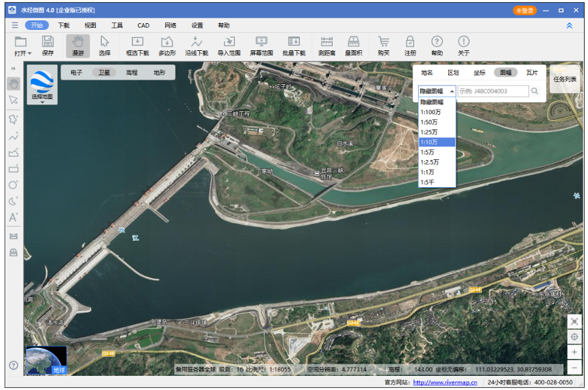The image size is (588, 390).
Task: Open the CAD menu tab
Action: tap(143, 25)
